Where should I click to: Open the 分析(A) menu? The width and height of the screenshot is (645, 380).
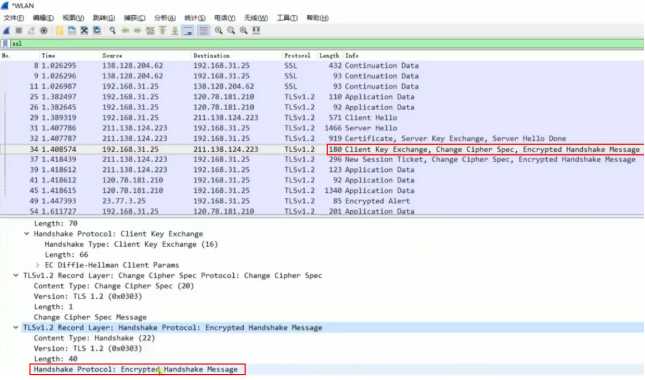click(165, 18)
